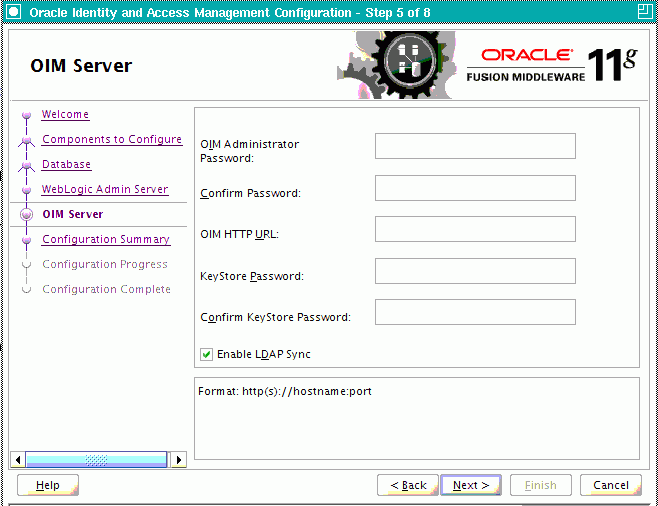This screenshot has height=506, width=658.
Task: Focus the Confirm Password field
Action: click(x=475, y=188)
